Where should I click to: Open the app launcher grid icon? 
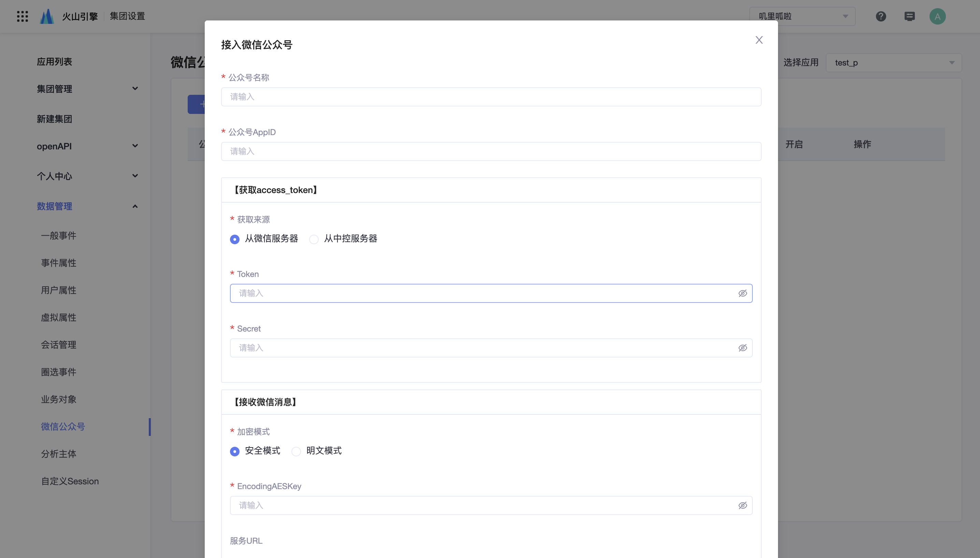22,16
